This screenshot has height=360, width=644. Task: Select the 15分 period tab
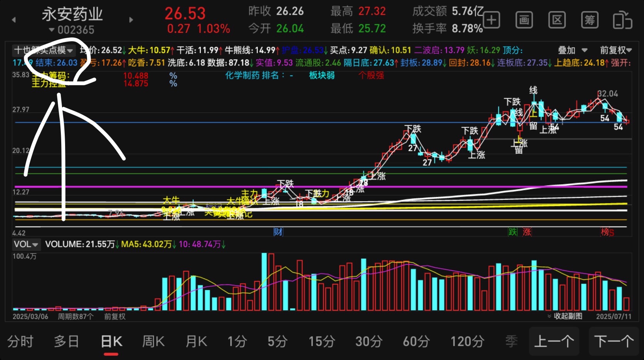pyautogui.click(x=322, y=342)
